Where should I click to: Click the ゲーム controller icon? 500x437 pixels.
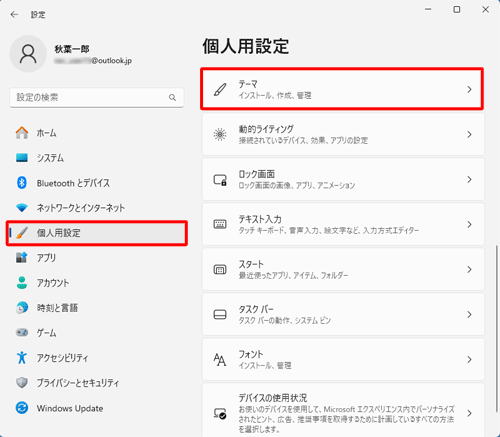point(22,333)
